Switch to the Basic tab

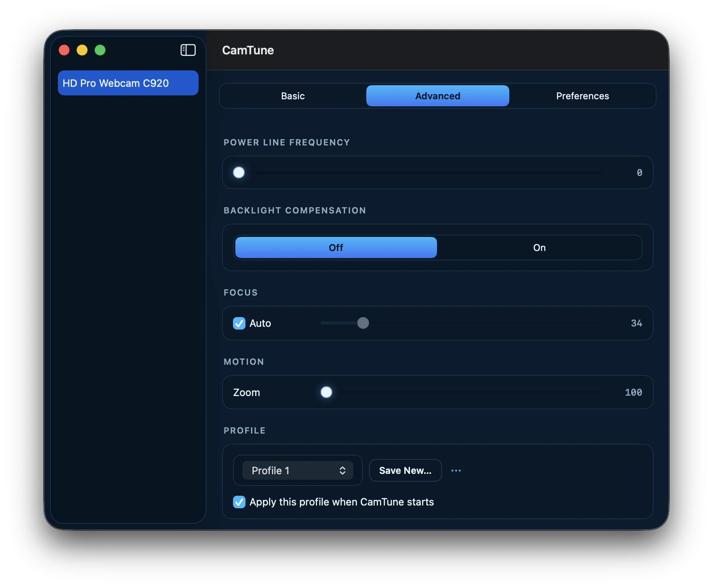pyautogui.click(x=293, y=96)
